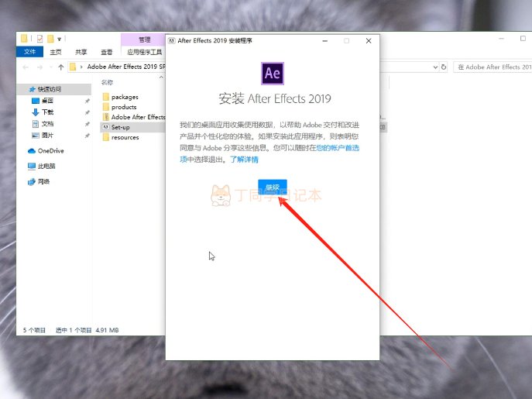Click the After Effects Ae logo icon

[273, 73]
